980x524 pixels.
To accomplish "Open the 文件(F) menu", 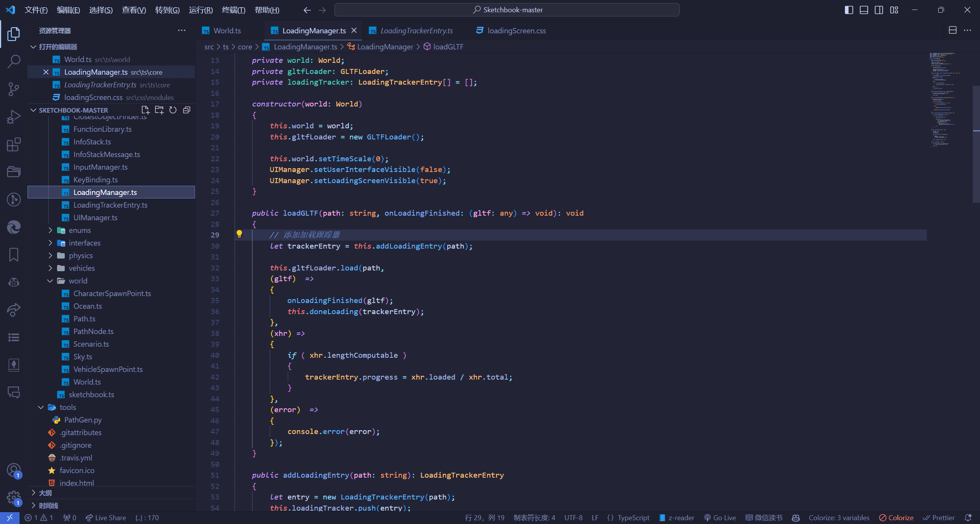I will point(36,10).
